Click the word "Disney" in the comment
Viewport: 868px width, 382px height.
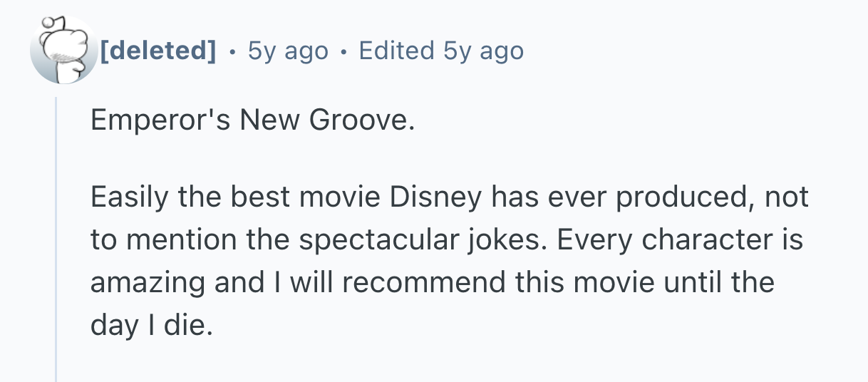(435, 197)
